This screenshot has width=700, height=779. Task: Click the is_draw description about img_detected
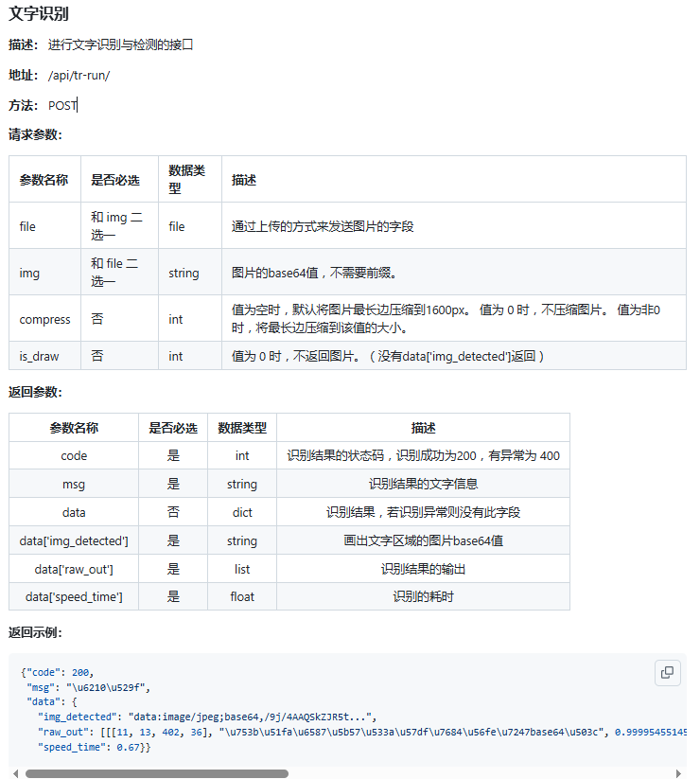(388, 356)
